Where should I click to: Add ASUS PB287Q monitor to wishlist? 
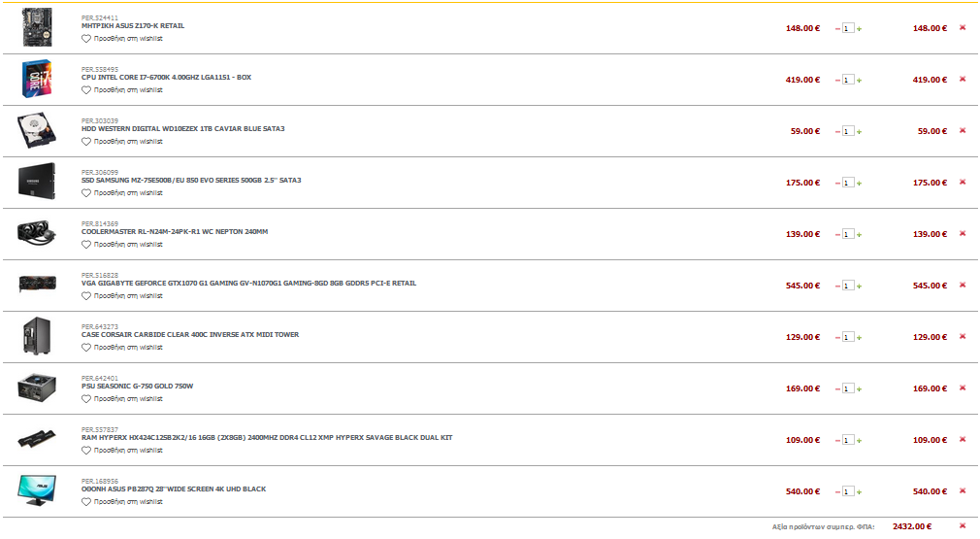(122, 502)
